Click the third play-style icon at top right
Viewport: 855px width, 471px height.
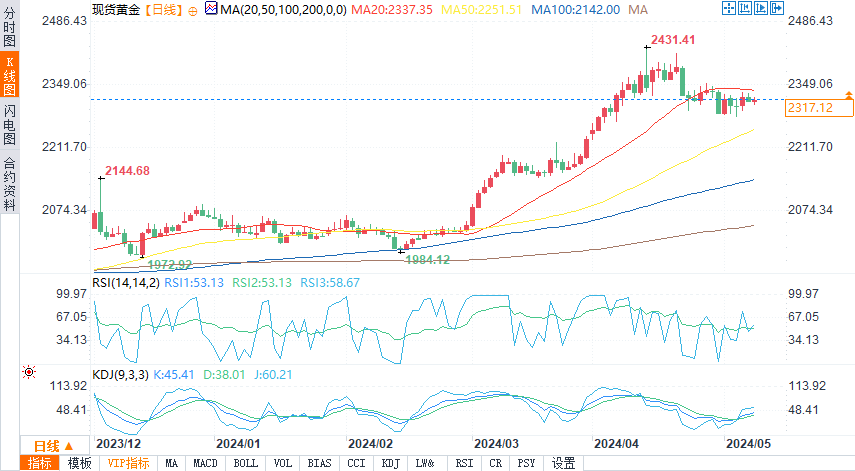click(x=761, y=8)
